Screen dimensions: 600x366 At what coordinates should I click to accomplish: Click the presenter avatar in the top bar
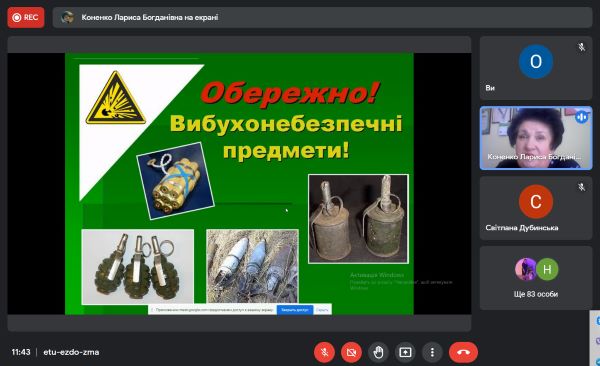(67, 17)
